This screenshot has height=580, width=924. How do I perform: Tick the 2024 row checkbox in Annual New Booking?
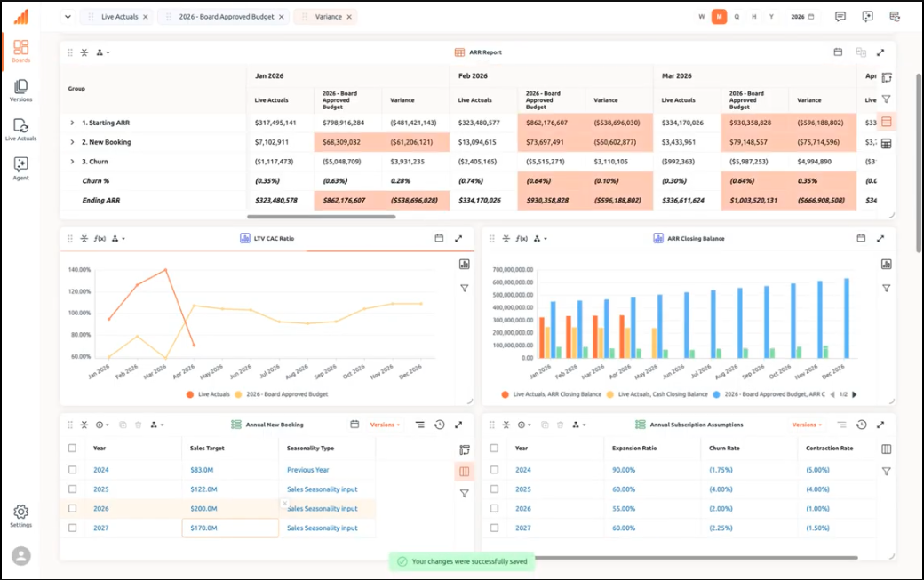tap(73, 470)
